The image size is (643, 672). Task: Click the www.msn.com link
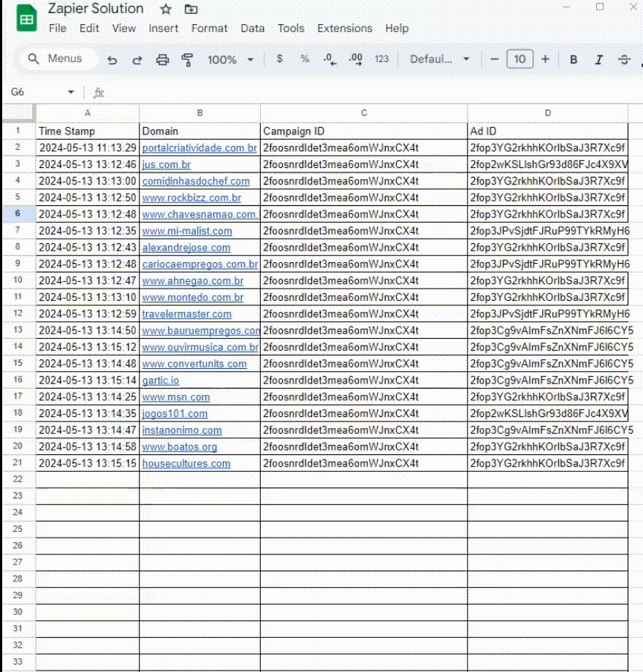tap(176, 397)
